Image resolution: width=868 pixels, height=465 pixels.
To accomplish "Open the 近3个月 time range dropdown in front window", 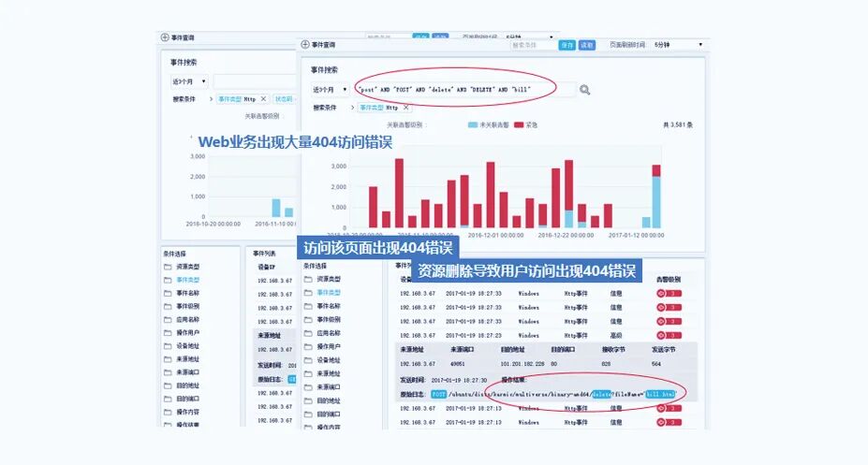I will pos(330,90).
